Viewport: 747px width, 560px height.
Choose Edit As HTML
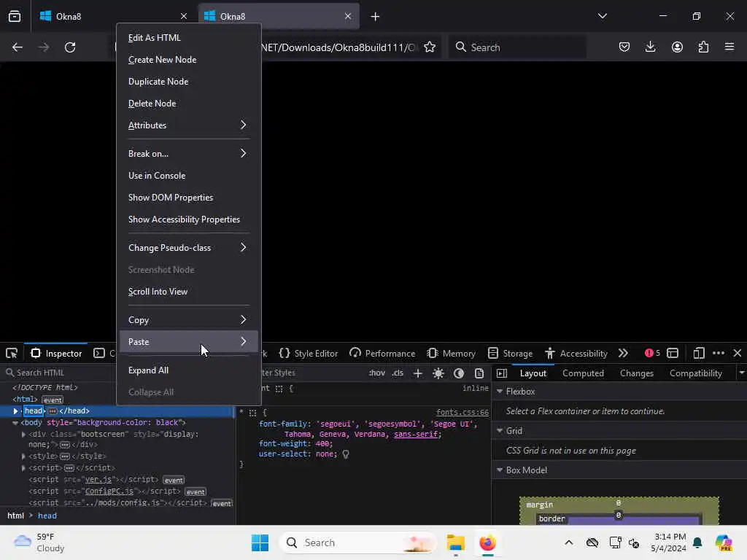click(189, 38)
